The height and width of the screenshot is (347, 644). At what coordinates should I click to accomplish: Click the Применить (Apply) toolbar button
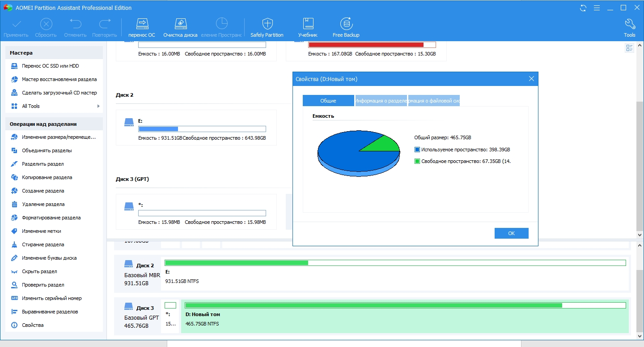[x=16, y=28]
